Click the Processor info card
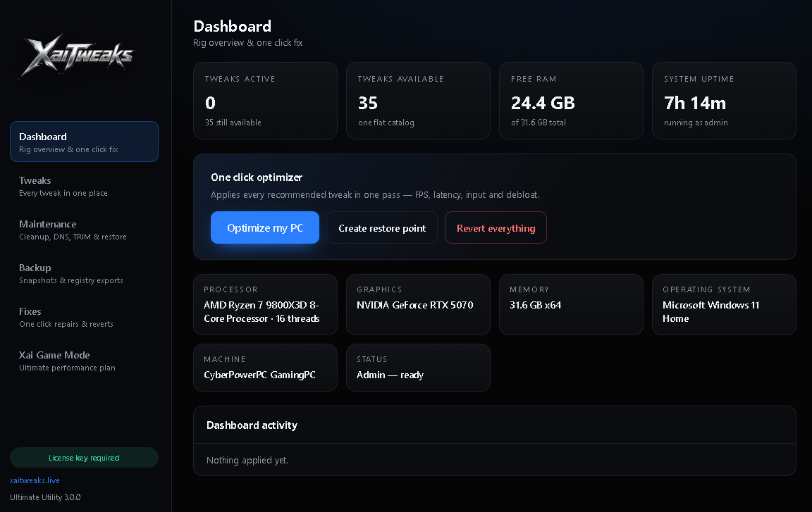Screen dimensions: 812x512 [x=265, y=305]
